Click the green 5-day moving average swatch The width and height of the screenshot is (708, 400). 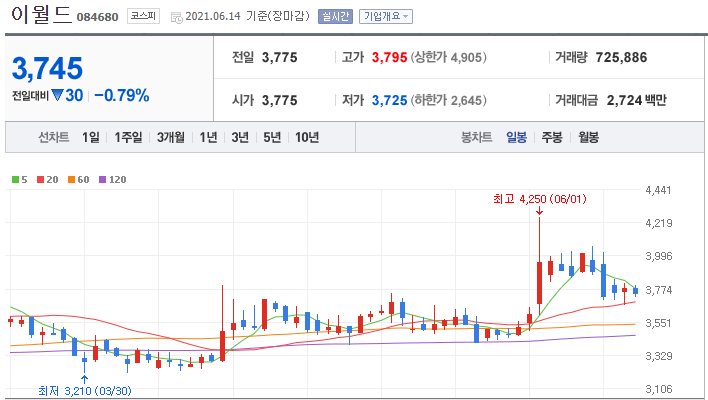pos(15,180)
